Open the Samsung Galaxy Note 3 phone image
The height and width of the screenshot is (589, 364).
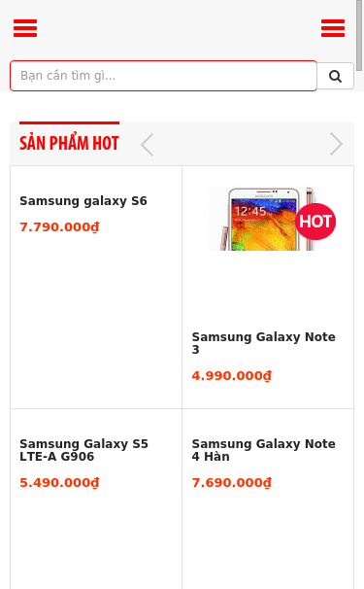[x=268, y=219]
